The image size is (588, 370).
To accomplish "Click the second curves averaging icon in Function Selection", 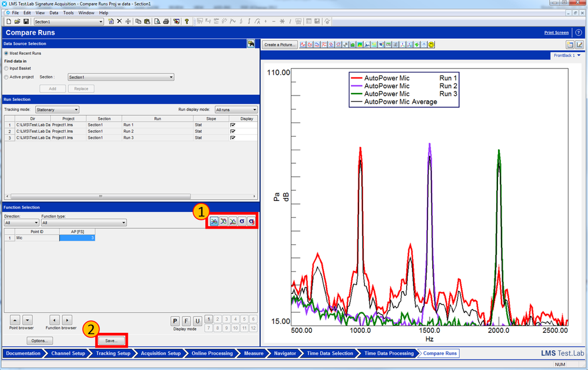I will pyautogui.click(x=223, y=222).
